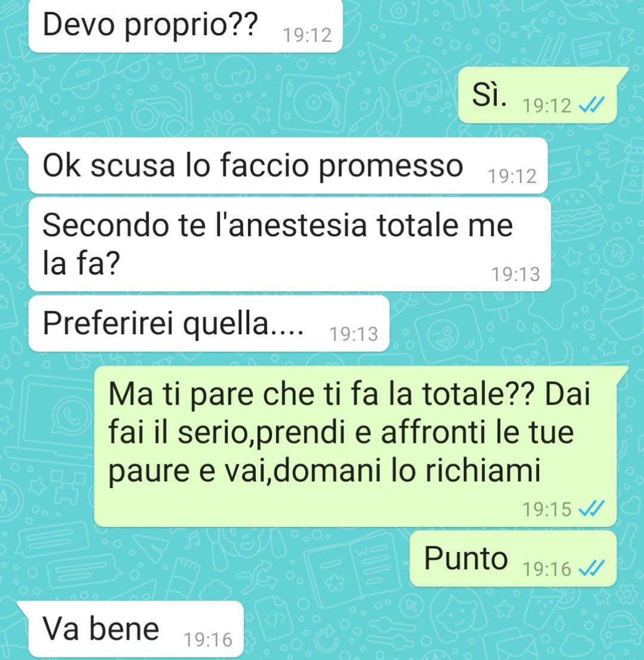Select the 'Sì.' sent message

pos(538,95)
